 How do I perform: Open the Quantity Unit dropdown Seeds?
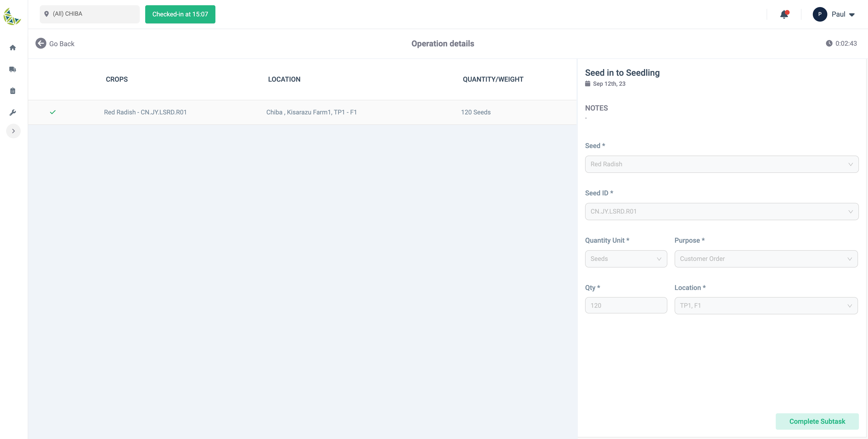click(x=626, y=259)
